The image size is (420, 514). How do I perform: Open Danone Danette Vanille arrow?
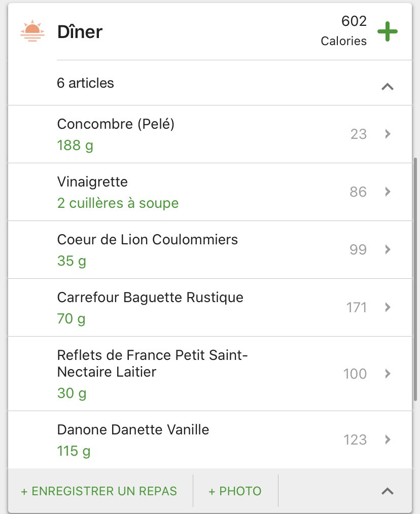coord(388,439)
